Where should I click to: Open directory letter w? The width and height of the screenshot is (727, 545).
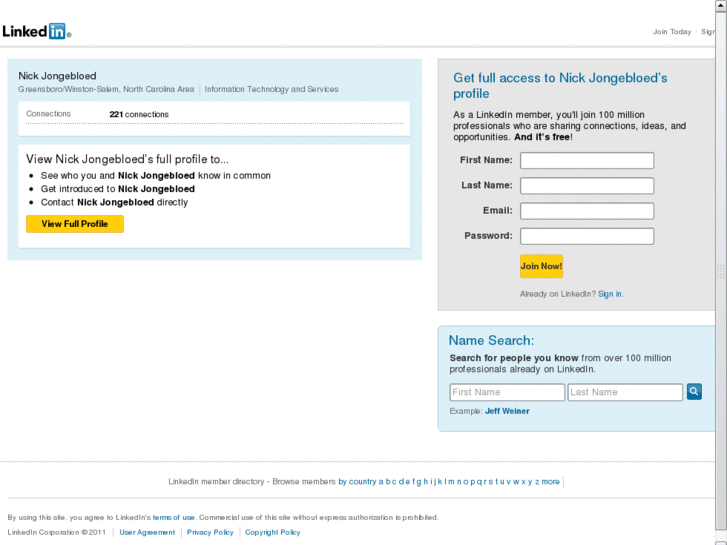coord(516,482)
